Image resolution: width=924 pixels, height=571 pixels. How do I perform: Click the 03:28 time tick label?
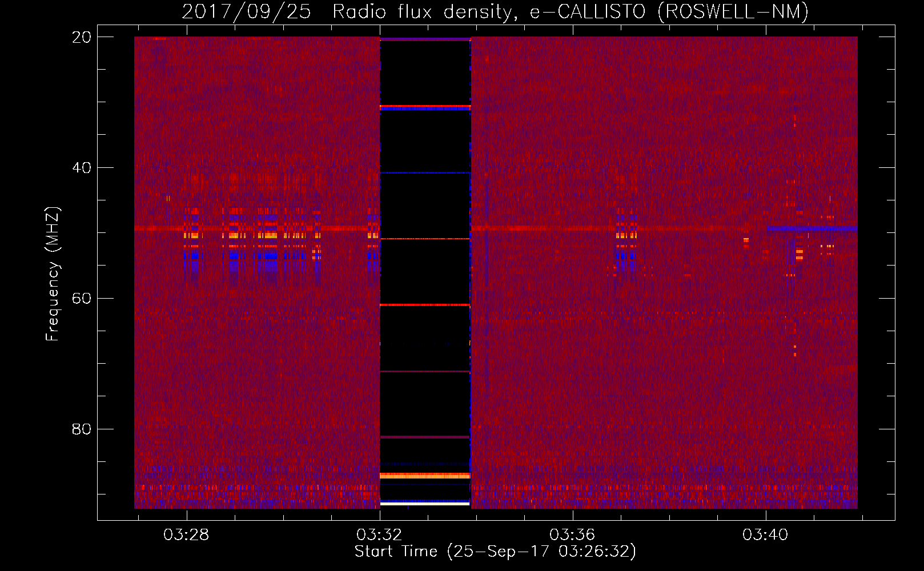click(x=186, y=535)
